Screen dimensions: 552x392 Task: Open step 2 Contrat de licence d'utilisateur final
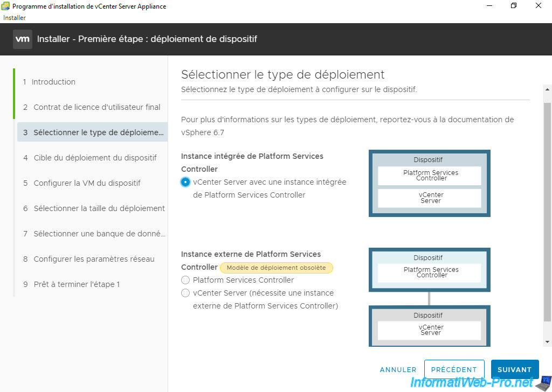92,107
